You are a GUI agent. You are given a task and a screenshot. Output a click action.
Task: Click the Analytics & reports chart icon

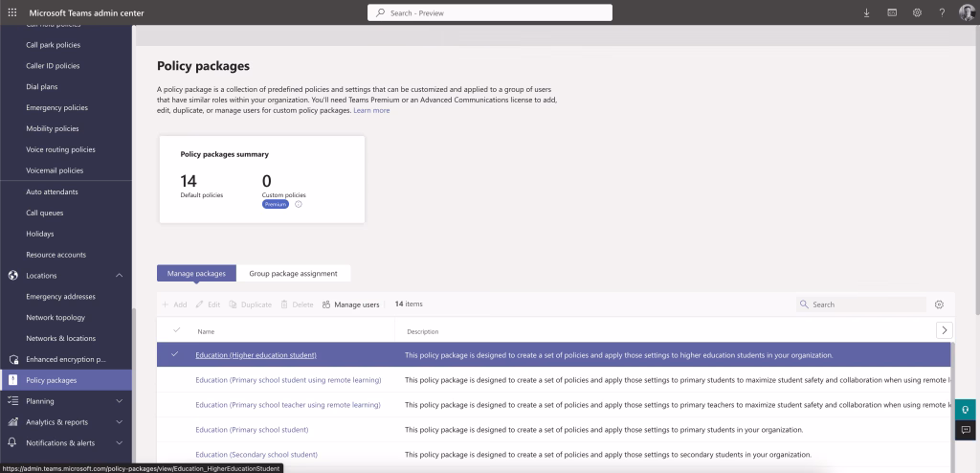[x=12, y=421]
